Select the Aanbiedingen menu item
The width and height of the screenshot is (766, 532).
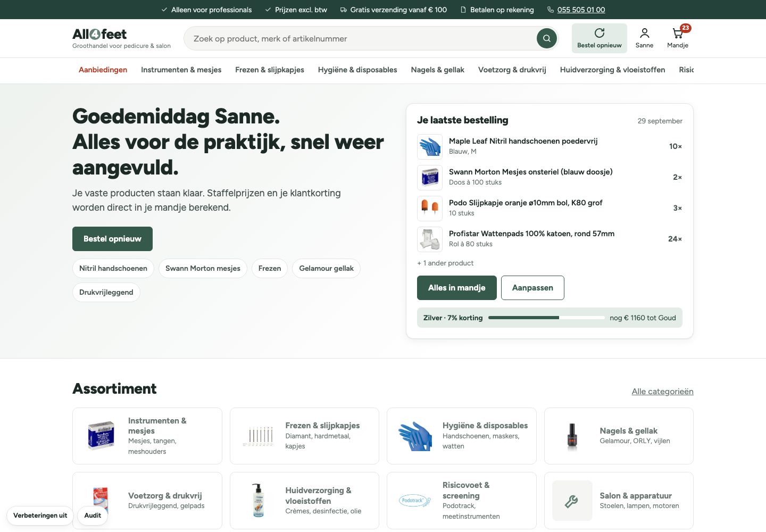tap(103, 70)
